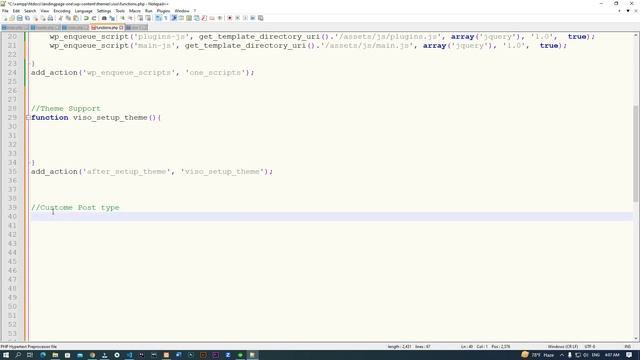Select the functions.php document tab
The image size is (640, 360).
(x=107, y=28)
